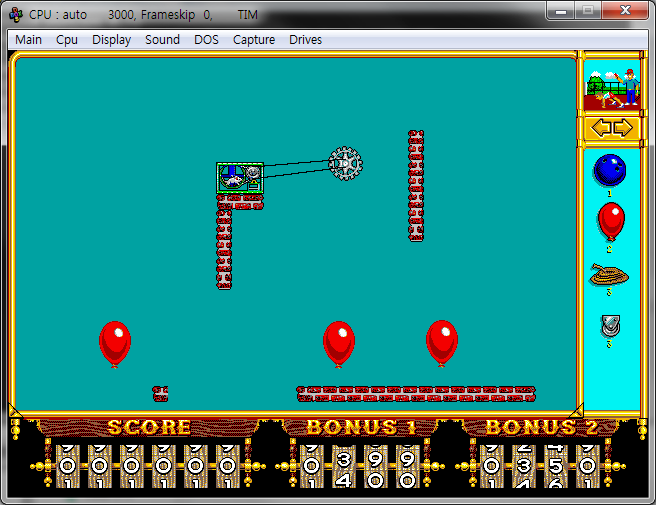
Task: Open the Display menu
Action: (x=111, y=40)
